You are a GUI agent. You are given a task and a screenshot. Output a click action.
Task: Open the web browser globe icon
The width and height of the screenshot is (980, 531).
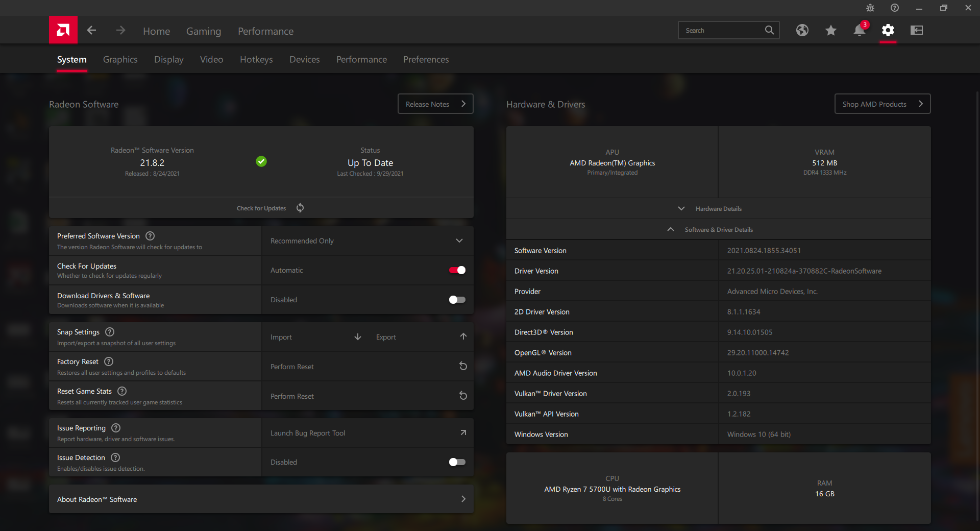(802, 30)
